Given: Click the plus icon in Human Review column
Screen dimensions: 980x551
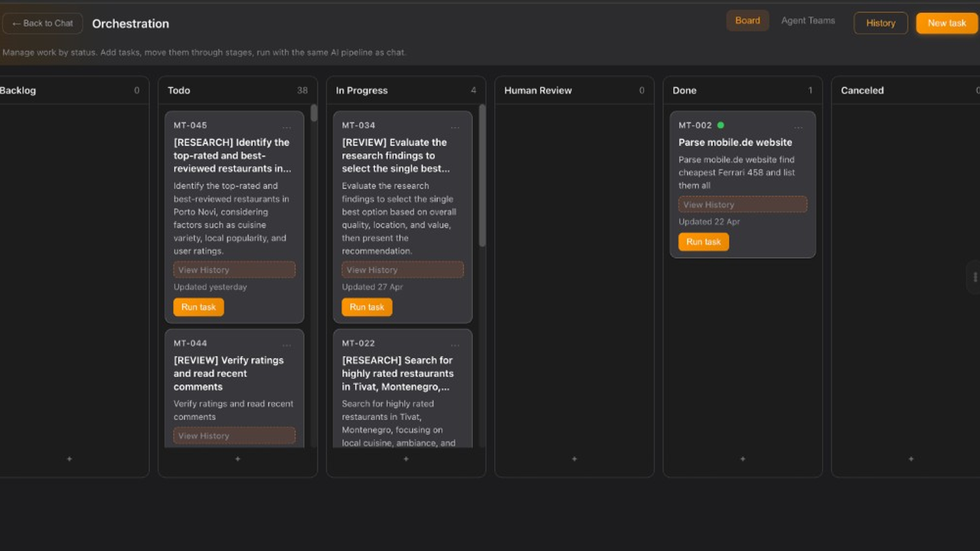Looking at the screenshot, I should click(x=574, y=459).
